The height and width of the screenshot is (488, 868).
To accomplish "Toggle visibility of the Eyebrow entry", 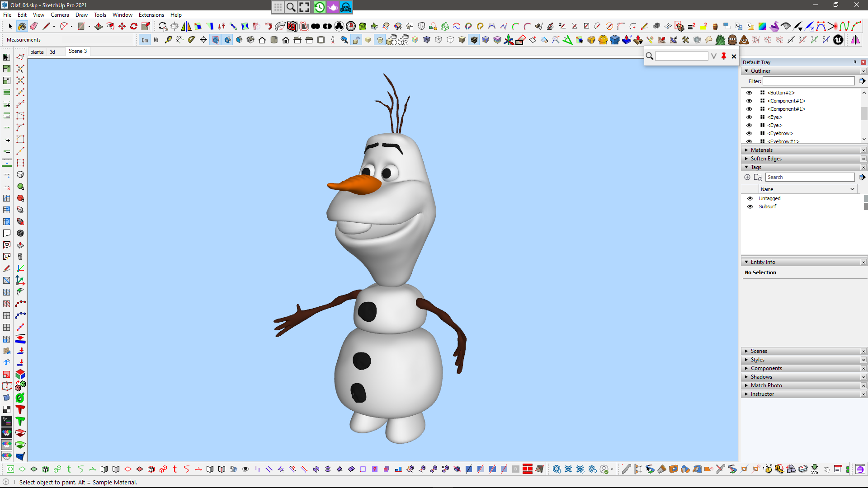I will 749,133.
